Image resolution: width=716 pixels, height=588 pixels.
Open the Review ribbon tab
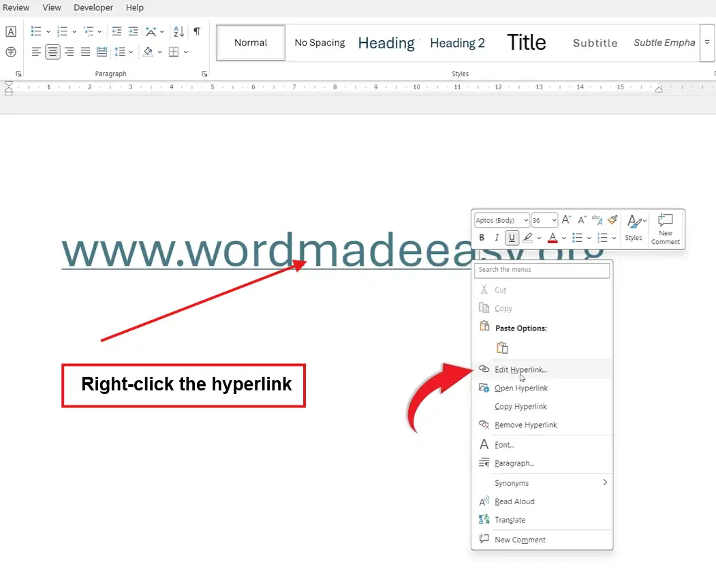pyautogui.click(x=16, y=7)
